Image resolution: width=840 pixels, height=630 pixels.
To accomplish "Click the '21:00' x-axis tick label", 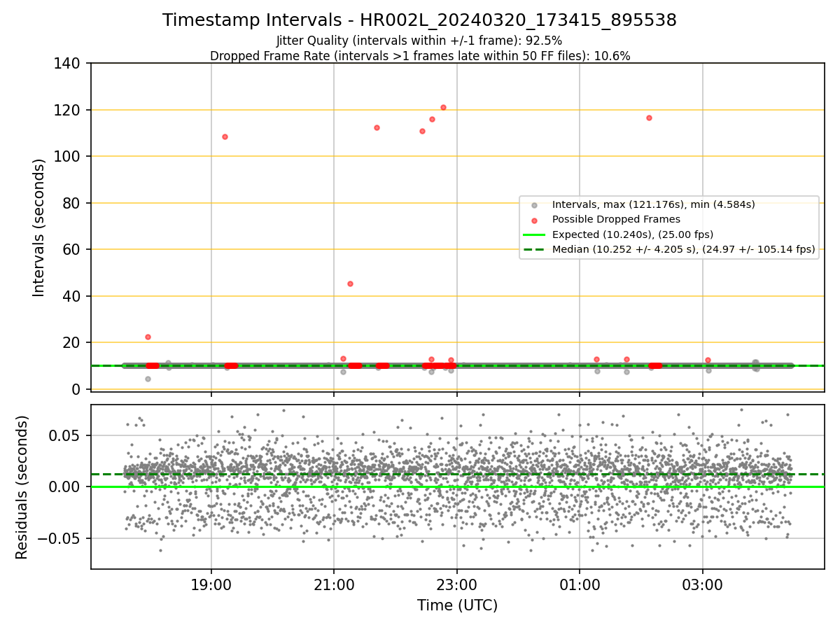I will tap(334, 584).
